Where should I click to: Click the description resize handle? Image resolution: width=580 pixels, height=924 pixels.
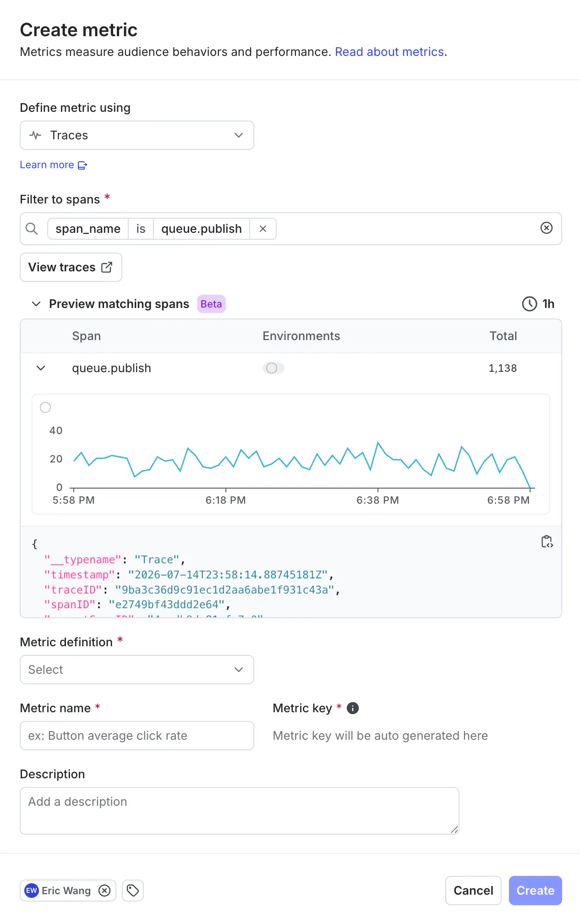[x=454, y=829]
